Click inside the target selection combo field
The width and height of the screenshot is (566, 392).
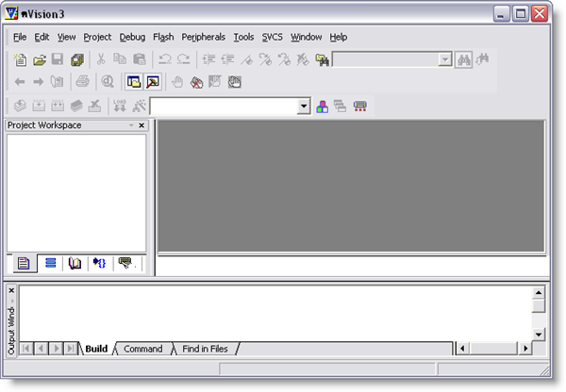click(224, 106)
